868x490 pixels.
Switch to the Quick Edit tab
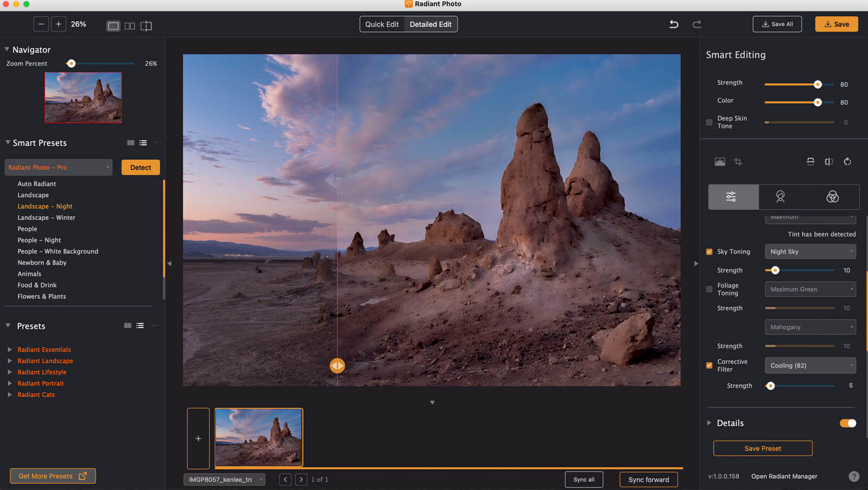click(x=382, y=24)
